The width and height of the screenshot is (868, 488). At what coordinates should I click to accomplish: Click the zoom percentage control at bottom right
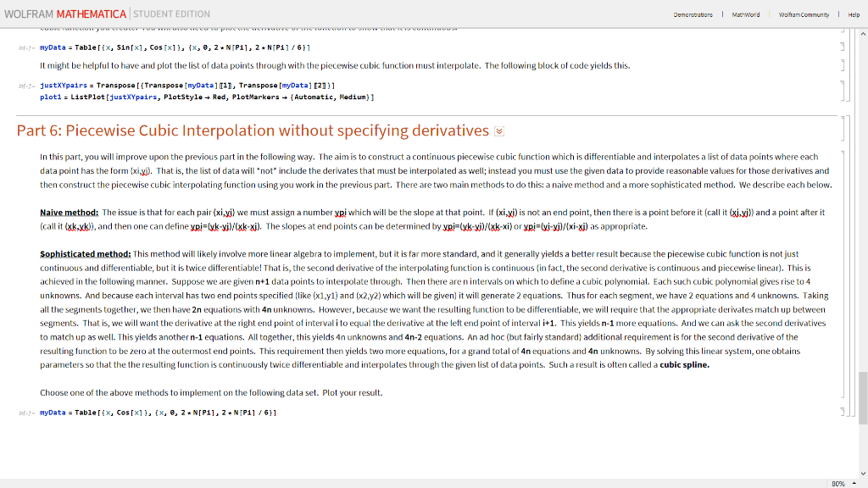pyautogui.click(x=837, y=483)
